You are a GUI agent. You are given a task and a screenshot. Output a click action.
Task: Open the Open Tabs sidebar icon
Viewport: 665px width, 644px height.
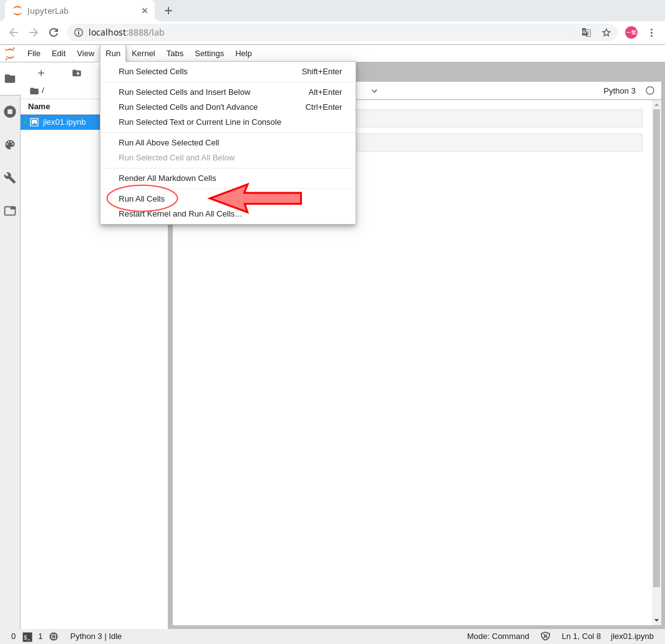coord(10,211)
